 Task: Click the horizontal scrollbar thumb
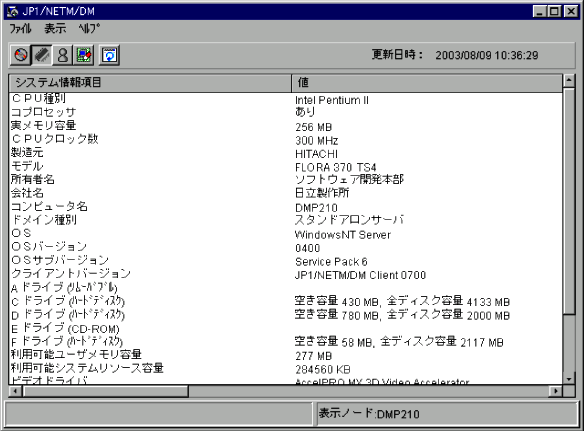coord(105,391)
